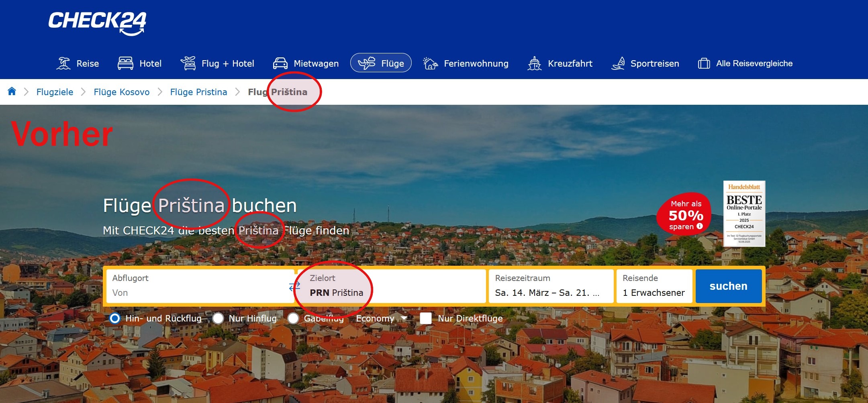Image resolution: width=868 pixels, height=403 pixels.
Task: Click the home icon in the breadcrumb
Action: [12, 92]
